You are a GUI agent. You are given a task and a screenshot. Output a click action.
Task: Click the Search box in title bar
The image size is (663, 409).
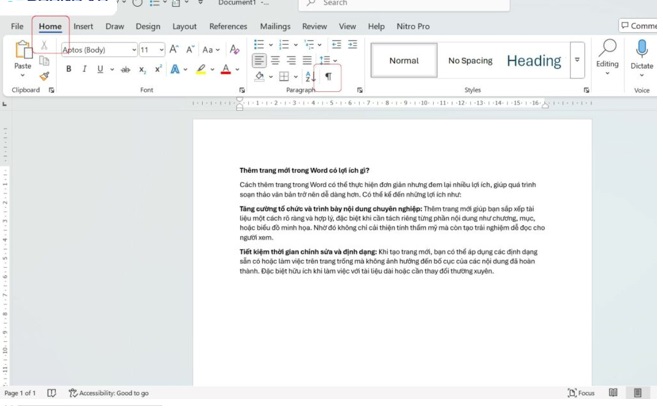[404, 3]
